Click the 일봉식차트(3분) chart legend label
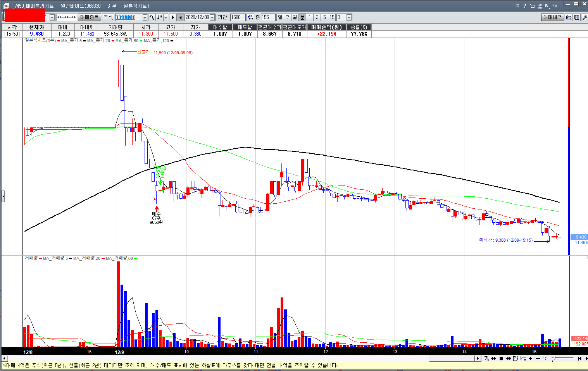 click(x=40, y=40)
